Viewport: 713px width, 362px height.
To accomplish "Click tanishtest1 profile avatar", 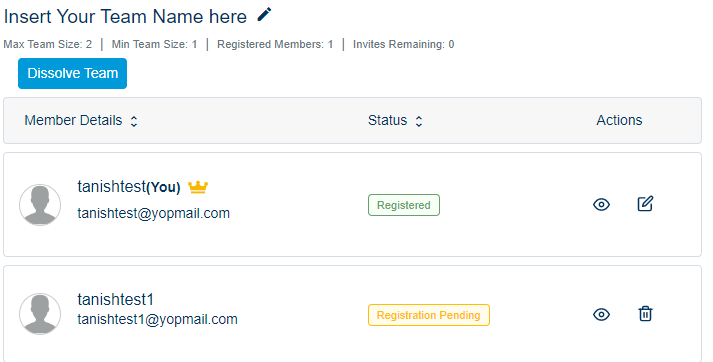I will coord(40,314).
